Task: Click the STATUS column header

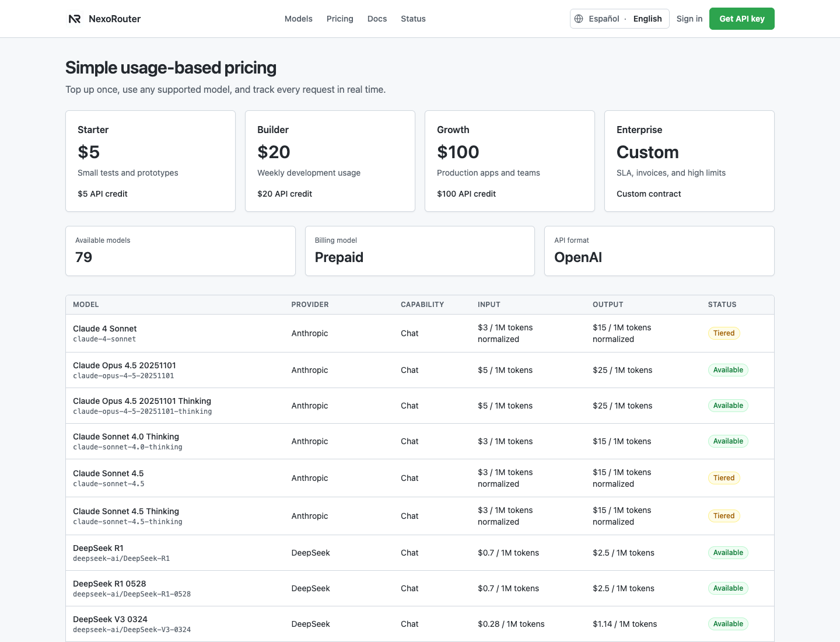Action: click(x=722, y=305)
